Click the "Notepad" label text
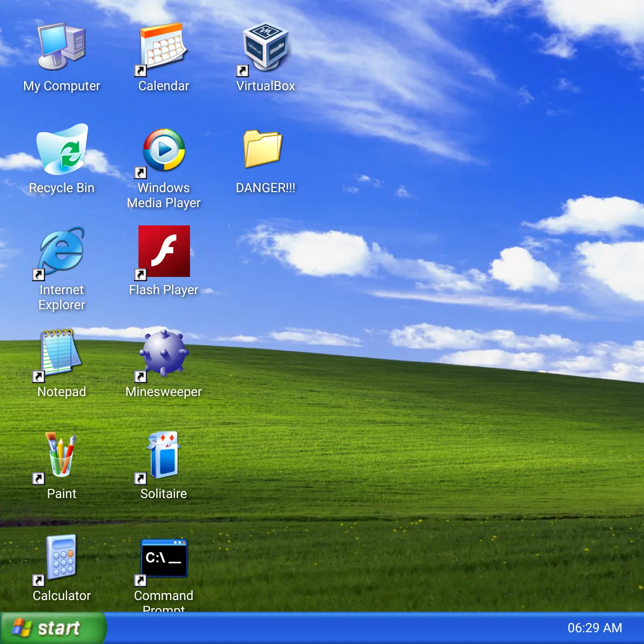Viewport: 644px width, 644px height. 62,392
